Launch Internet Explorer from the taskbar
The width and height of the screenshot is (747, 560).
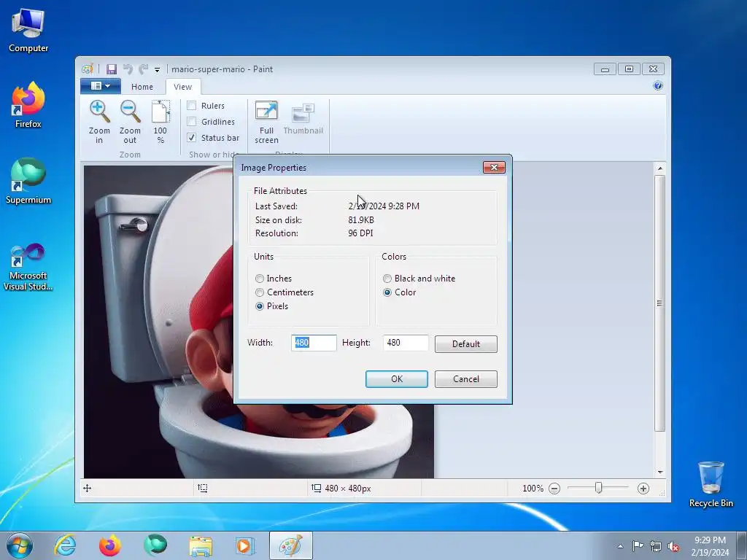coord(65,545)
